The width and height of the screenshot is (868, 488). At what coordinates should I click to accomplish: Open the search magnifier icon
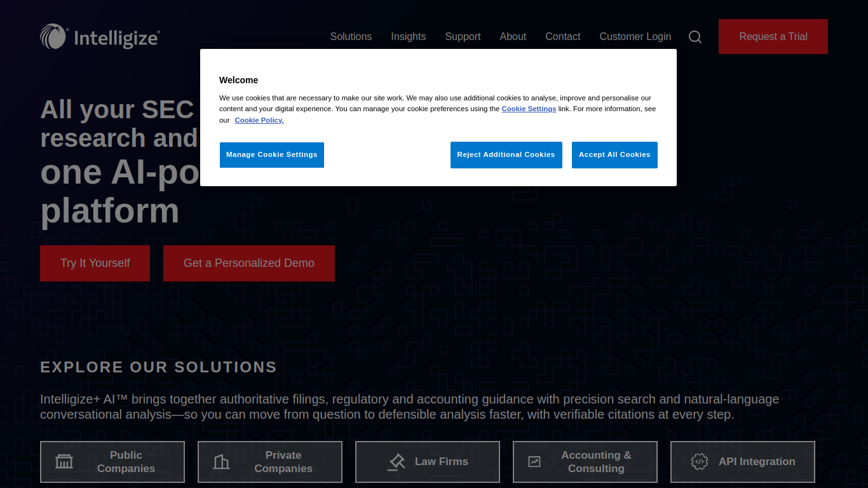pyautogui.click(x=695, y=37)
